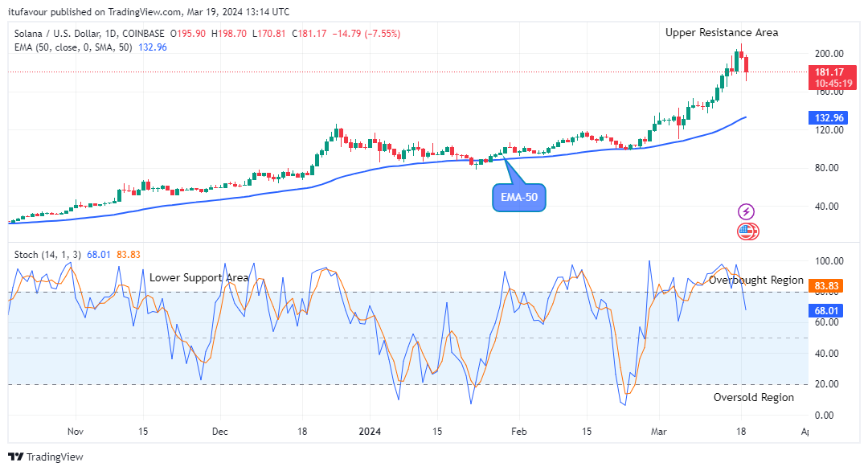Screen dimensions: 868x471
Task: Click the 'Overbought Region' text annotation
Action: point(756,280)
